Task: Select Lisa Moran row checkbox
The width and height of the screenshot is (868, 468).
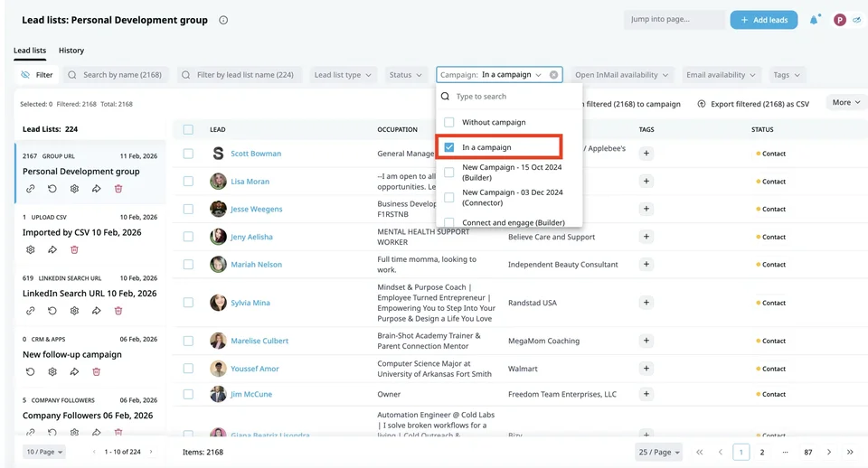Action: point(188,181)
